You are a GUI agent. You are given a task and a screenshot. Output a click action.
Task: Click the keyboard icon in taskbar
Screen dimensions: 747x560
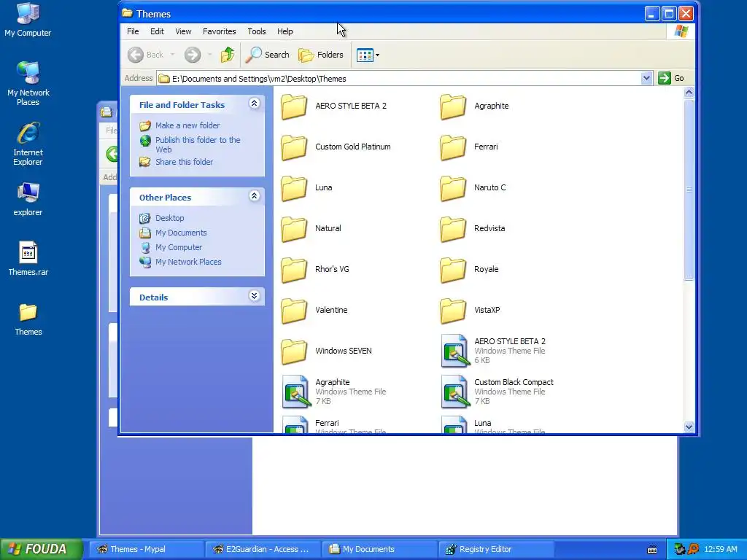pos(652,550)
